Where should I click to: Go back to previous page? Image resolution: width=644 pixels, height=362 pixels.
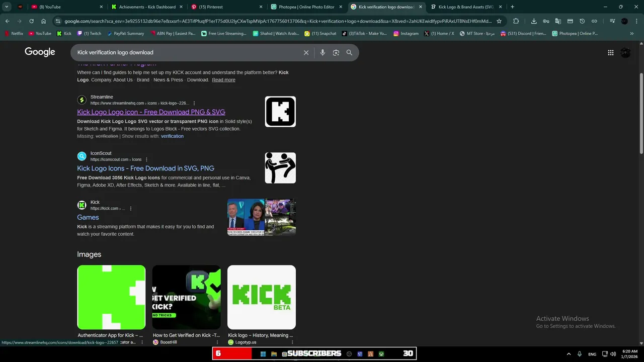click(x=7, y=21)
